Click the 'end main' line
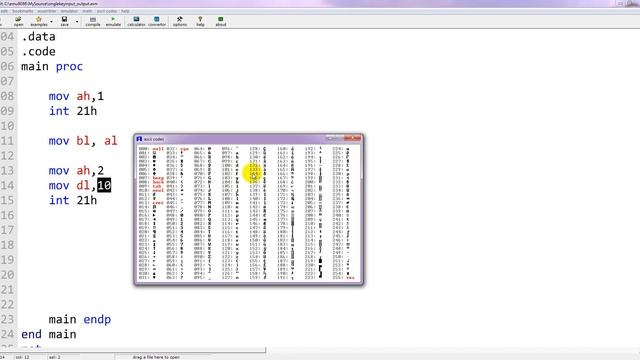This screenshot has width=640, height=360. pyautogui.click(x=49, y=334)
